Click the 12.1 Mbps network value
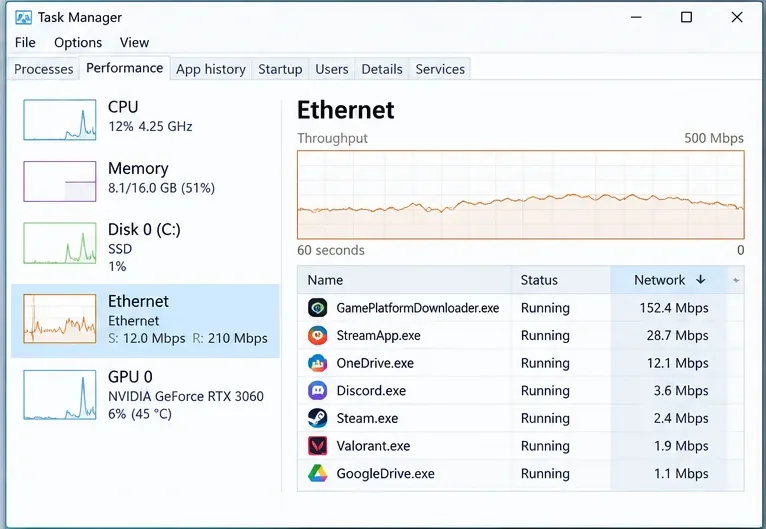Viewport: 766px width, 529px height. pos(678,363)
